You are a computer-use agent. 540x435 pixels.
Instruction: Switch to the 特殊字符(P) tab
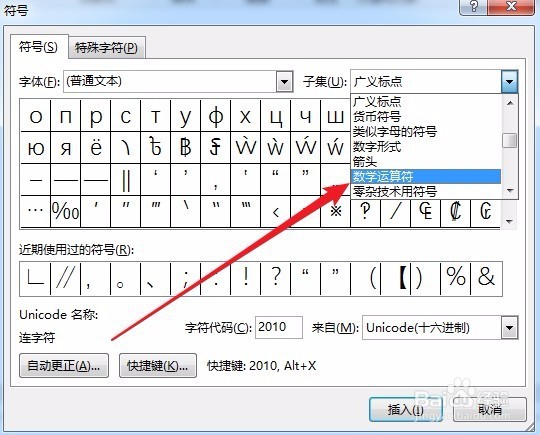(107, 48)
